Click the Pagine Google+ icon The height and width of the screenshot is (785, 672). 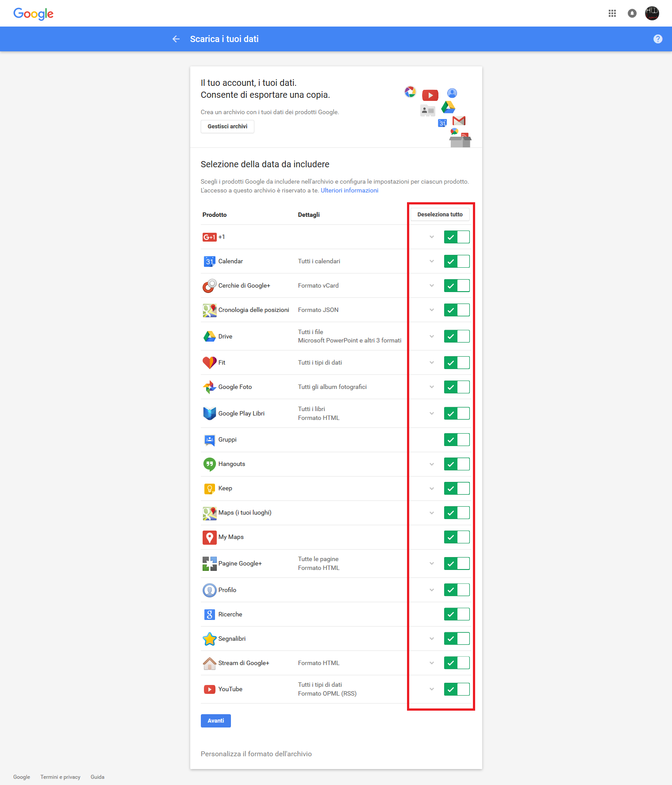pos(209,564)
